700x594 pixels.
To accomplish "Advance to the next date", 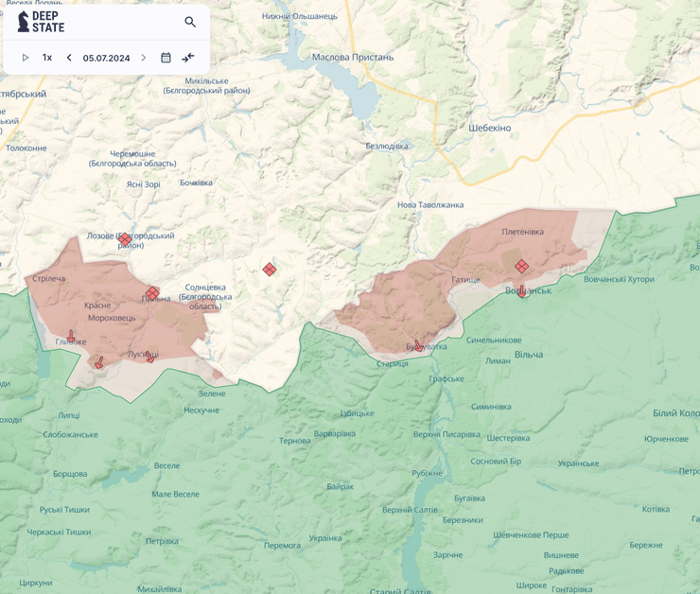I will click(x=144, y=58).
